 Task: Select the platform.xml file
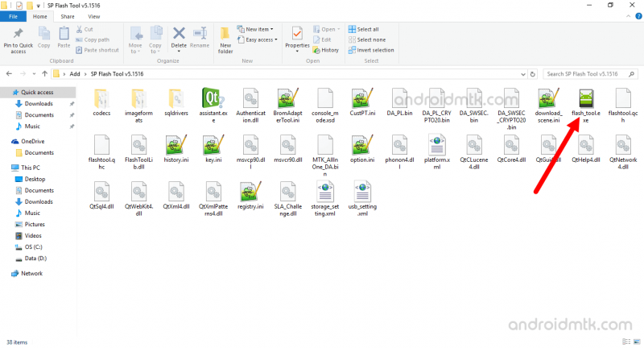pos(436,152)
